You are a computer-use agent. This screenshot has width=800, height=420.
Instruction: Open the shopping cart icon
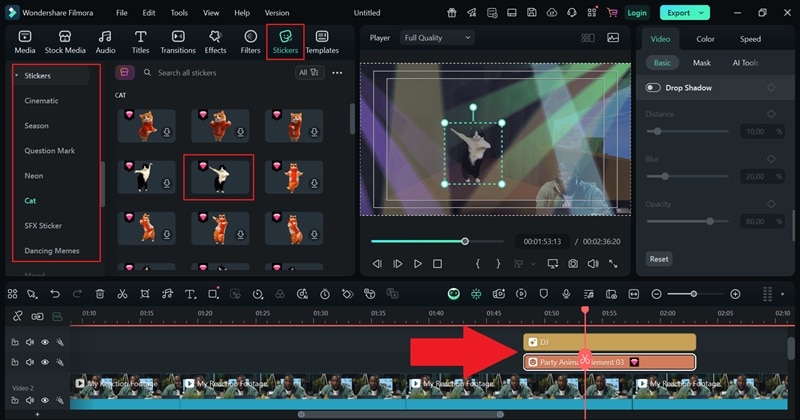tap(612, 13)
